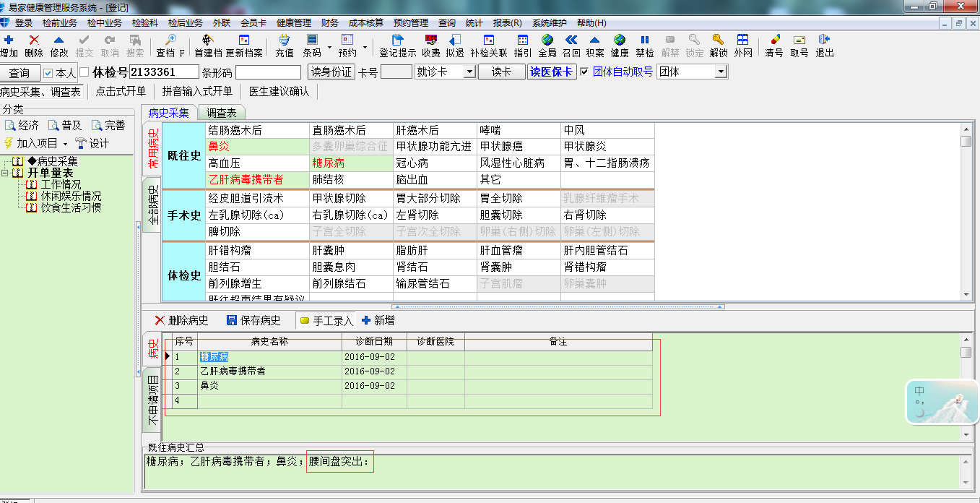
Task: Click the 新增 plus button
Action: 378,320
